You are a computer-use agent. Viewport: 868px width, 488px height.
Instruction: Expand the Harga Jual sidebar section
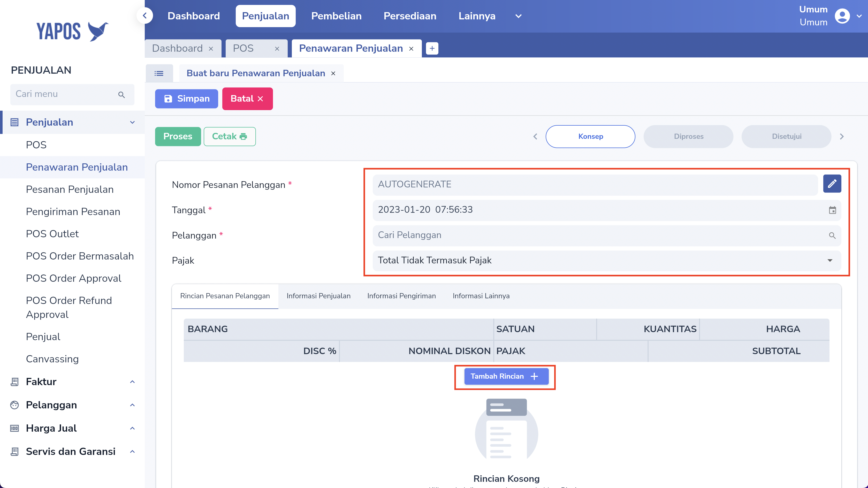(132, 428)
